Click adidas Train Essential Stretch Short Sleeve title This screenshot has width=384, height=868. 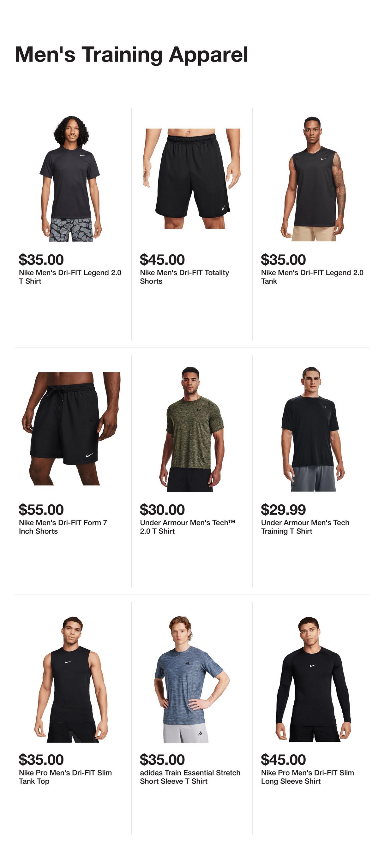coord(190,777)
